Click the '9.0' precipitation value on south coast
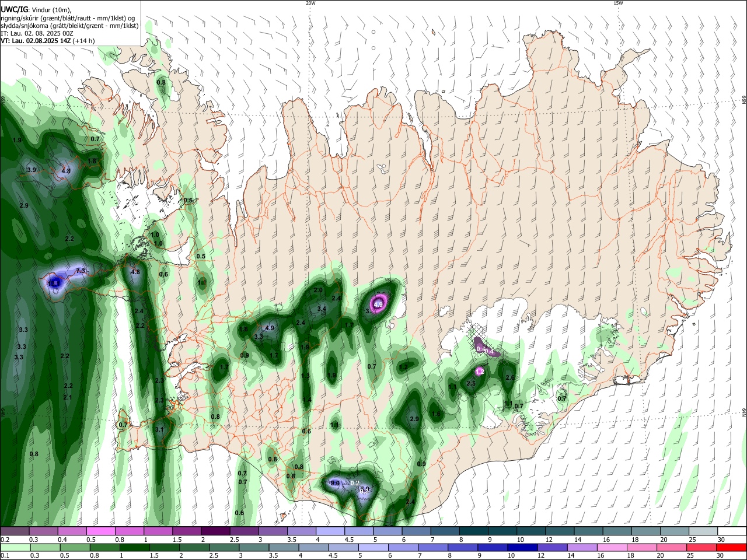 (x=335, y=484)
